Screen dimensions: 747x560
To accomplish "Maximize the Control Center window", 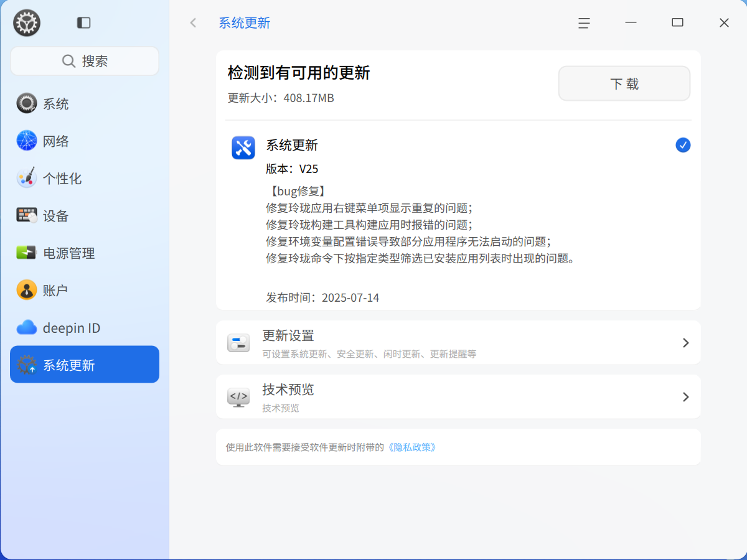I will tap(677, 23).
